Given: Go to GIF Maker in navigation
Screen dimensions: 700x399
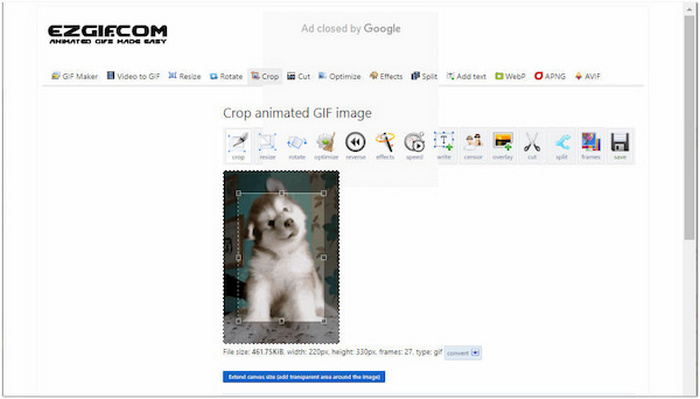Looking at the screenshot, I should (75, 76).
